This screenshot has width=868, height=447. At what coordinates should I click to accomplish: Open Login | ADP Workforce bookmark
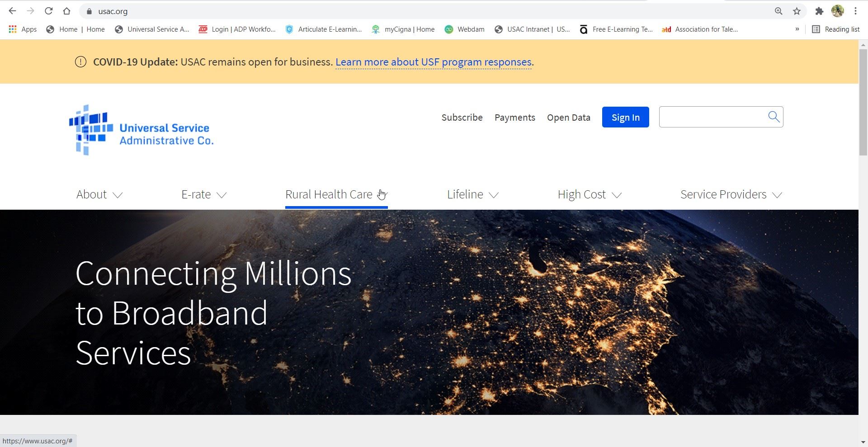click(x=237, y=29)
